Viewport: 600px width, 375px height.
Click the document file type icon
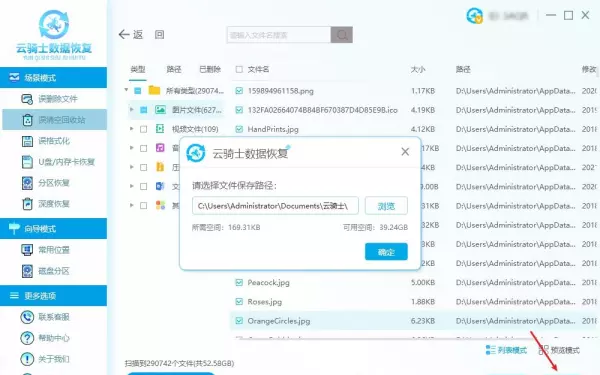160,186
